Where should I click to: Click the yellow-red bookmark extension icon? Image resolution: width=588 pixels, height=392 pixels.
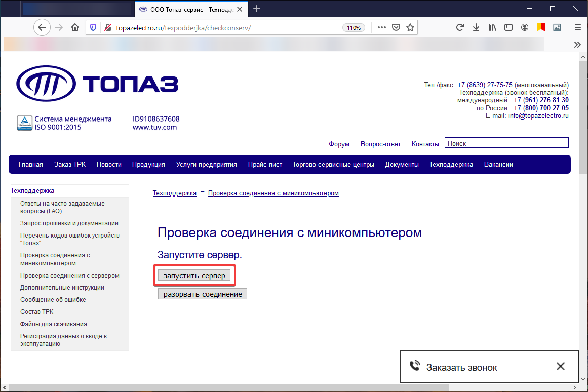(541, 27)
